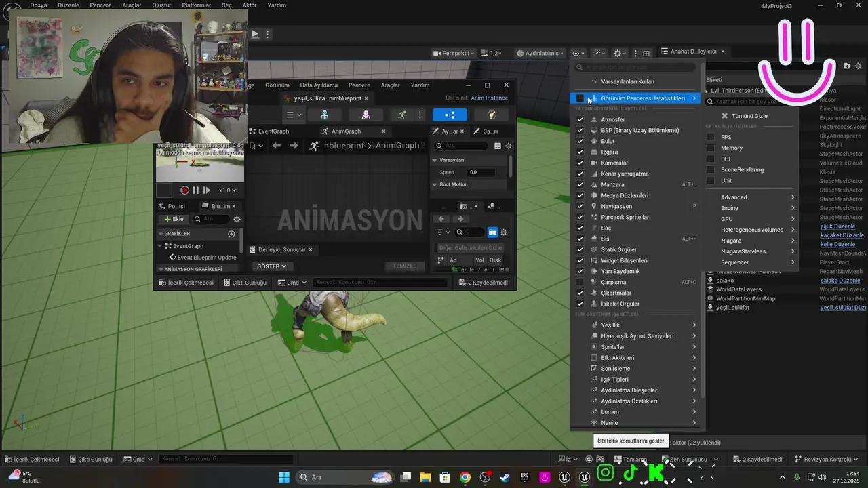Open settings gear in My Blueprint panel
The image size is (868, 488).
click(237, 219)
